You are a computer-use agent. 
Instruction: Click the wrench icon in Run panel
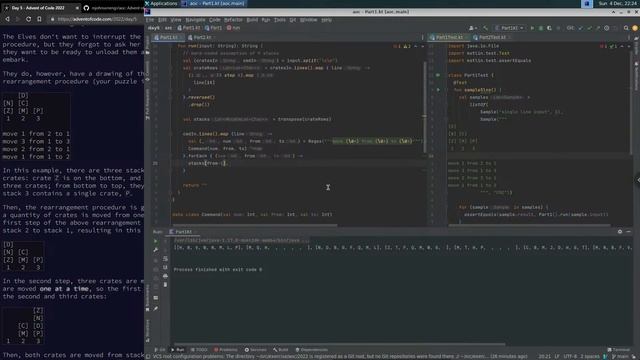click(x=156, y=250)
